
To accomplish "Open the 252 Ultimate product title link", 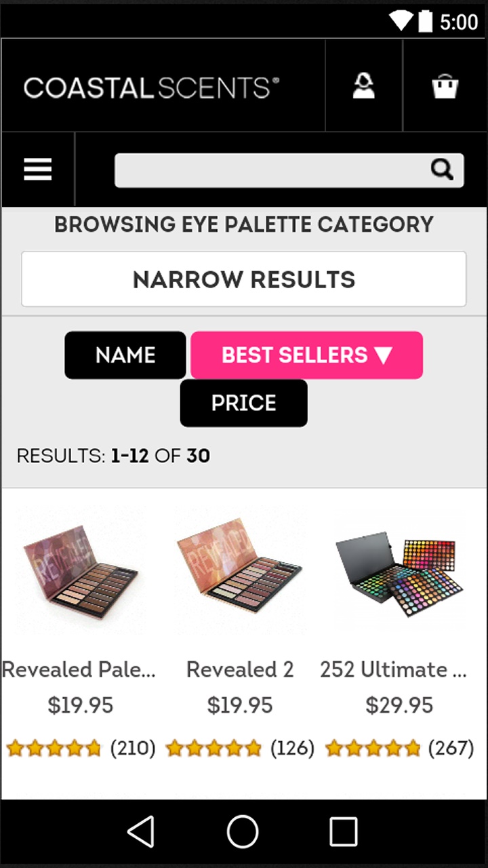I will 393,670.
